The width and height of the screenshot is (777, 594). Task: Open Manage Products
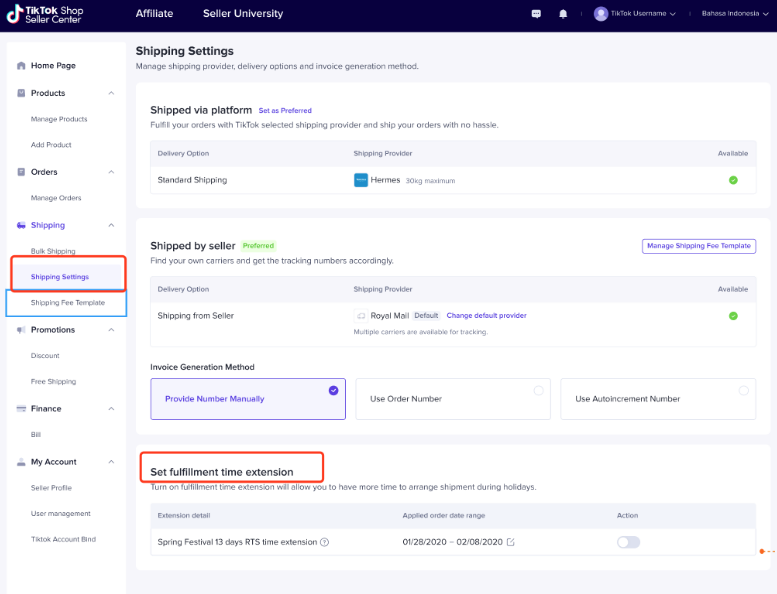(59, 119)
